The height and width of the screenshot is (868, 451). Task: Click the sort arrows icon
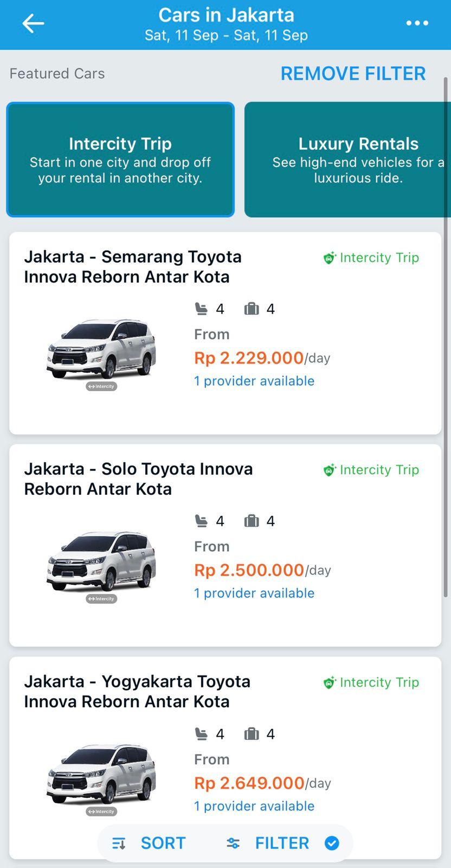click(x=119, y=843)
